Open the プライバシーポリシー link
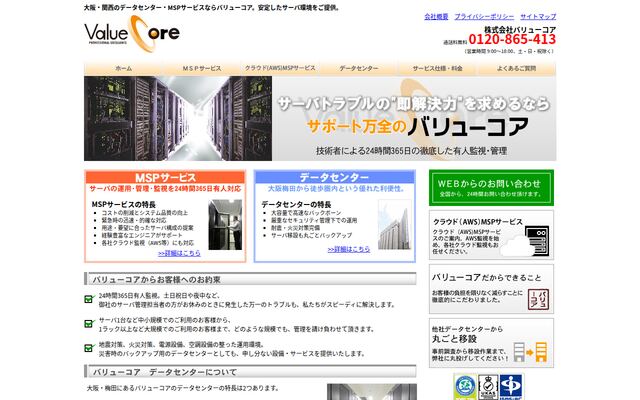 pos(484,17)
